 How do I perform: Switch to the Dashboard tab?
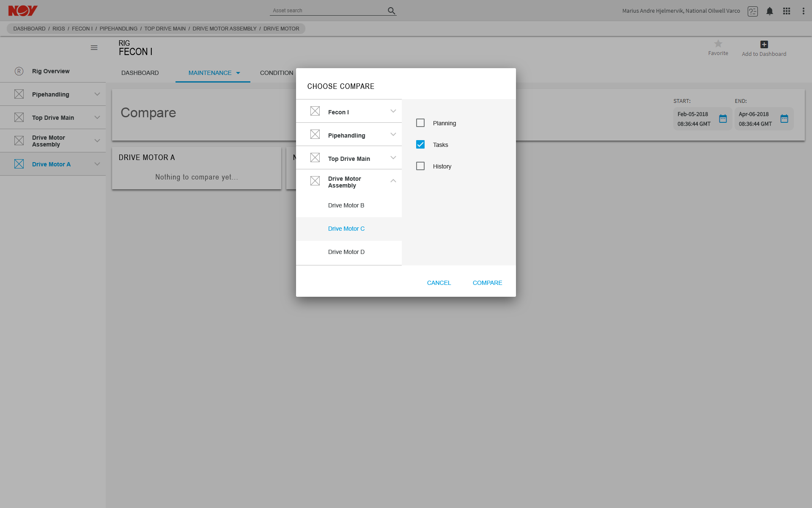point(140,73)
